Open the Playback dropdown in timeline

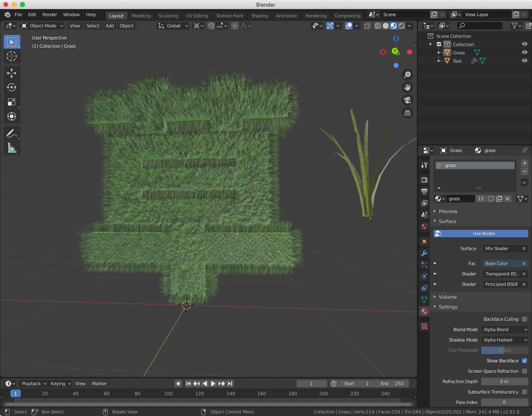coord(34,384)
